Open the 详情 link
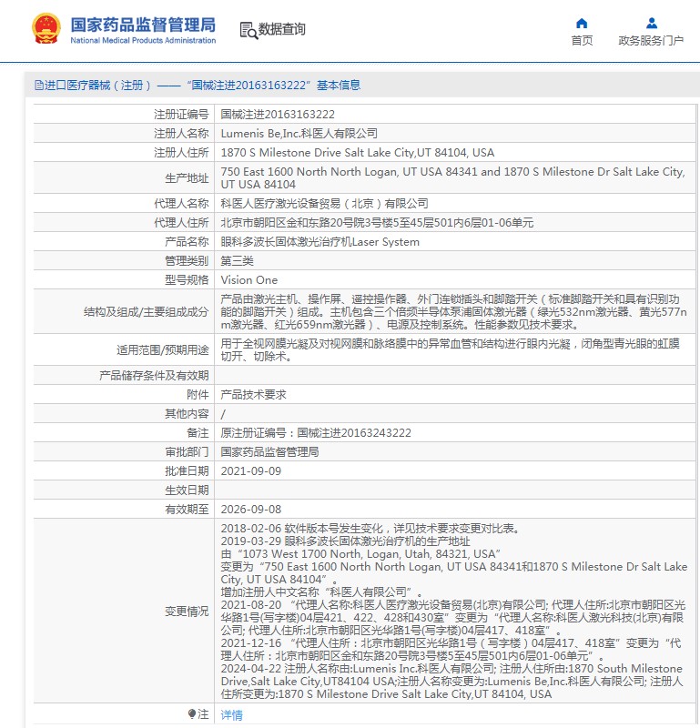 coord(231,714)
